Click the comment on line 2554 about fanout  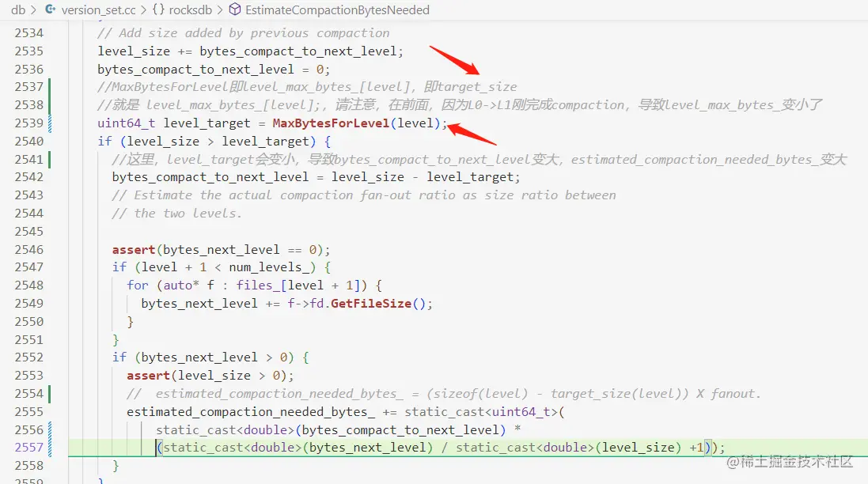coord(443,394)
